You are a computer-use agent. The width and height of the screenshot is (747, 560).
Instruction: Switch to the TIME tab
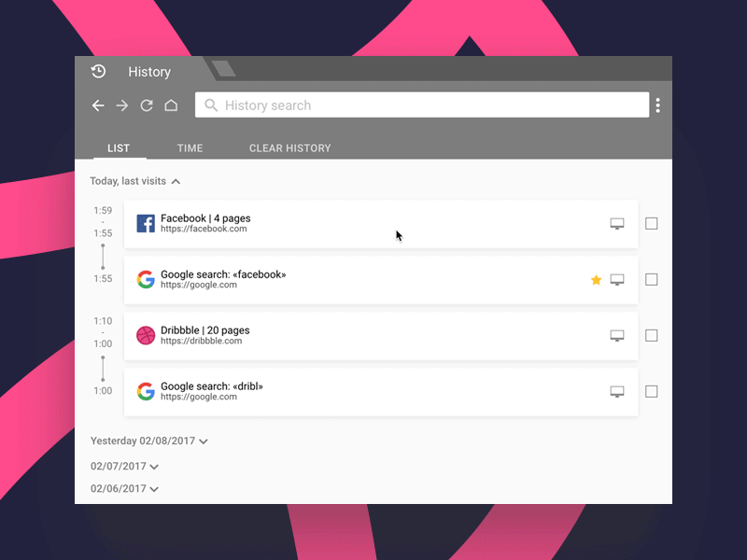[x=190, y=148]
